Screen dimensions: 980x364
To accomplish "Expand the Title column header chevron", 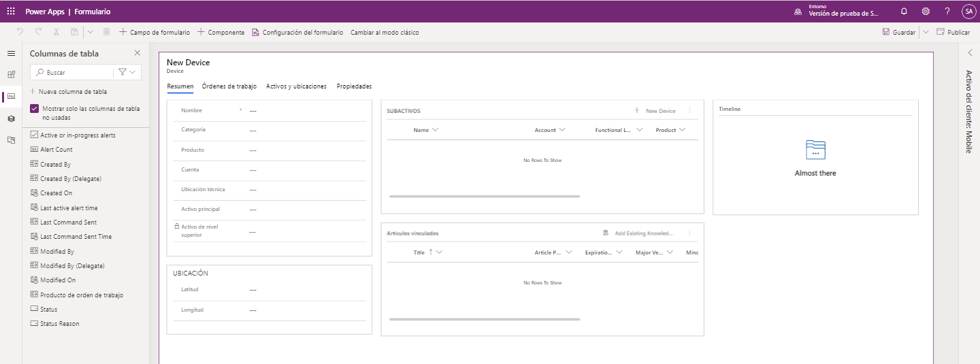I will pyautogui.click(x=440, y=252).
